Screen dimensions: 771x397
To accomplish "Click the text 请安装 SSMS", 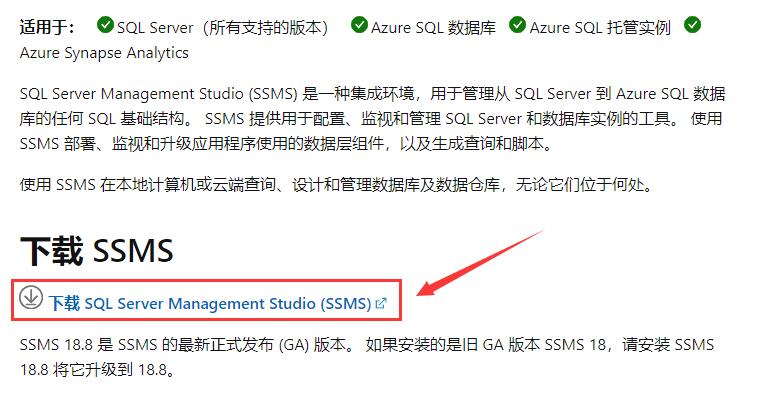I will 668,344.
